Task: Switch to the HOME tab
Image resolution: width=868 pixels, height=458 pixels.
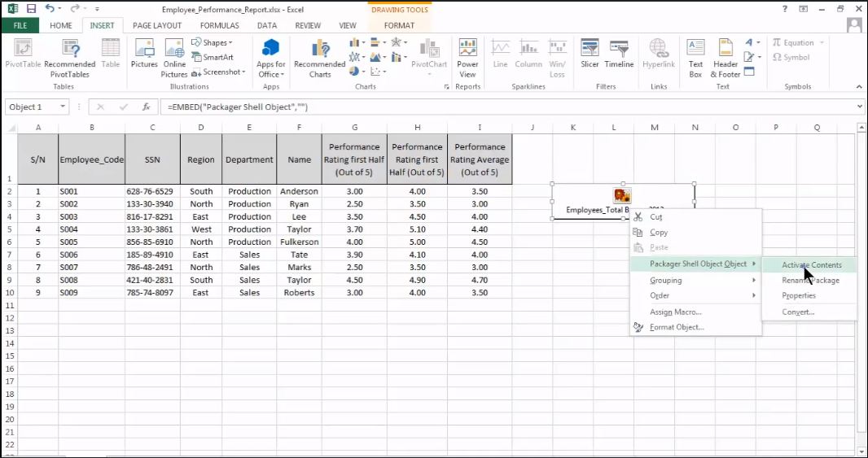Action: click(x=61, y=25)
